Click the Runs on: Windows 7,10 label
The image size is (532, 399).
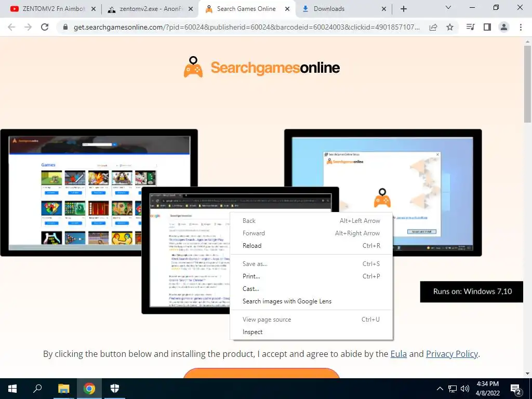pos(472,291)
